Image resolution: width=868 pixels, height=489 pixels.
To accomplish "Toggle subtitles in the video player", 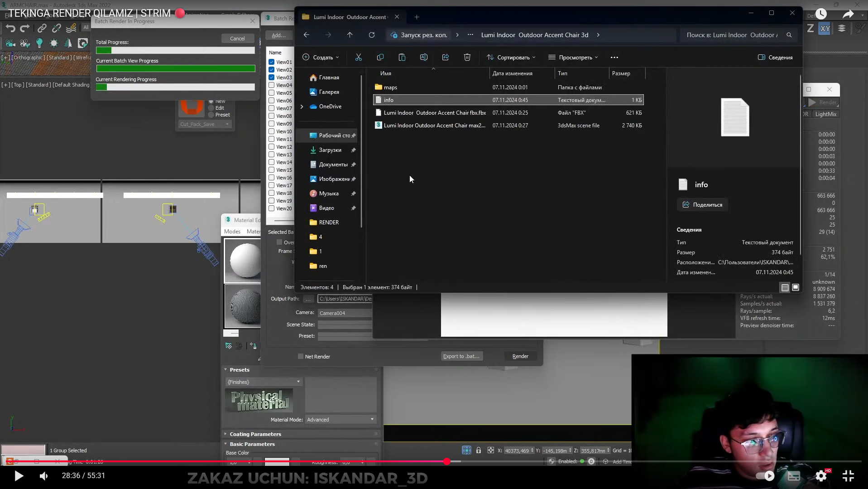I will pyautogui.click(x=794, y=475).
